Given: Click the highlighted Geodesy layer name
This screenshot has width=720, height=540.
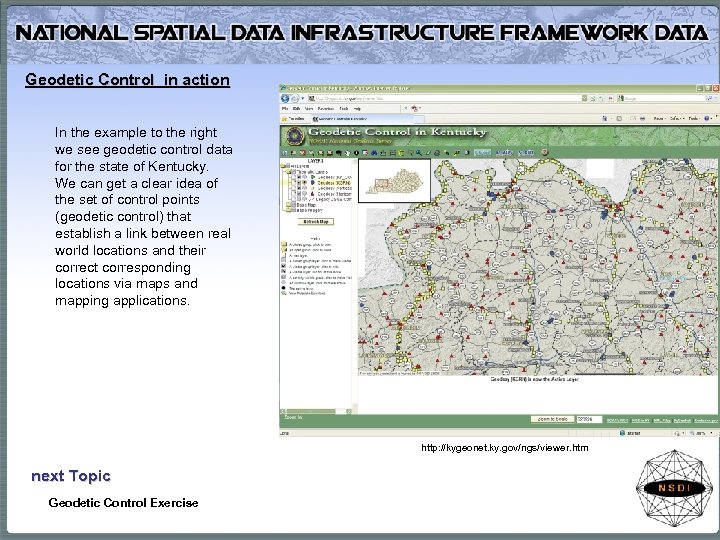Looking at the screenshot, I should pyautogui.click(x=334, y=182).
